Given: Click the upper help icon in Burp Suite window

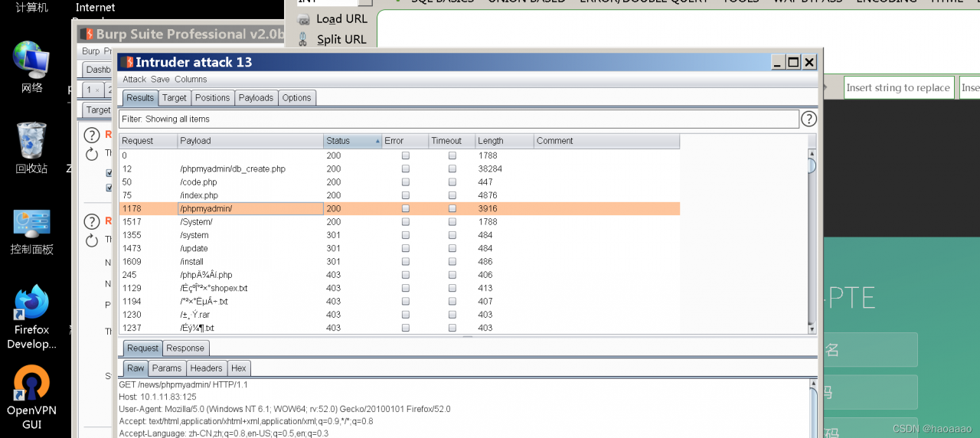Looking at the screenshot, I should click(x=92, y=136).
